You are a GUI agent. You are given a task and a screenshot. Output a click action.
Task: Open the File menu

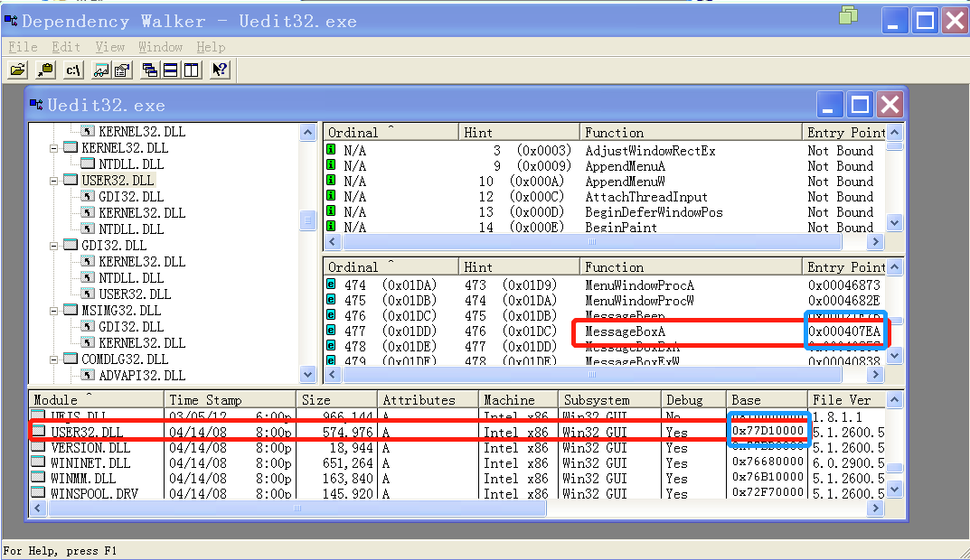(x=23, y=47)
